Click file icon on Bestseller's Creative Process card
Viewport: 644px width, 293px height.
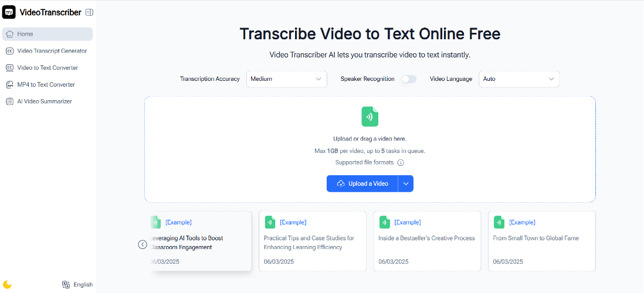click(x=384, y=222)
